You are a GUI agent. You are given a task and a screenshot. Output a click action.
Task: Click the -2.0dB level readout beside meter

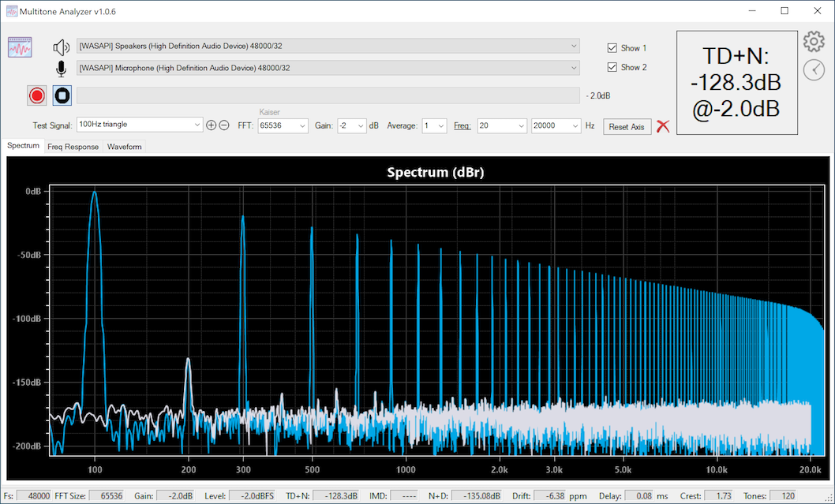(598, 95)
